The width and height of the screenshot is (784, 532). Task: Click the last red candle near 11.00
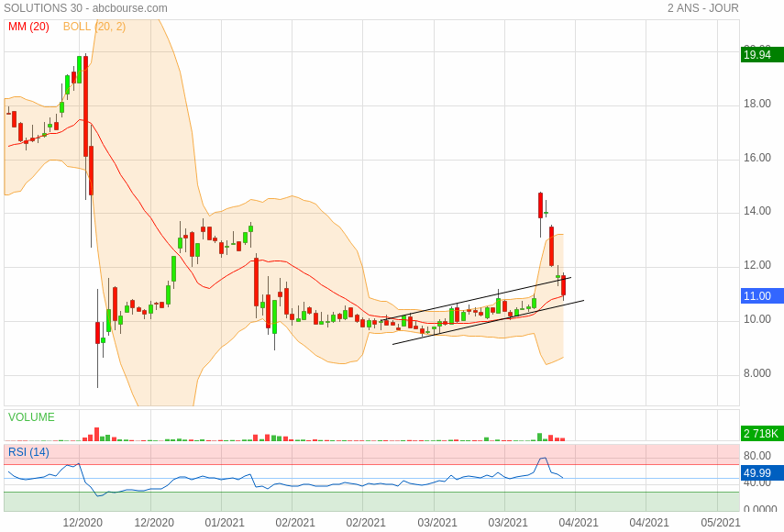pos(564,285)
